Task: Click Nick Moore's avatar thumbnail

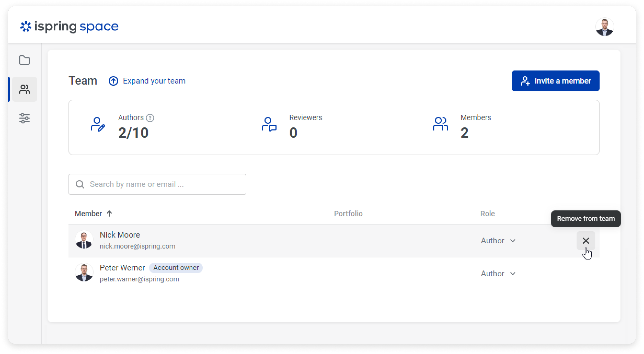Action: 84,240
